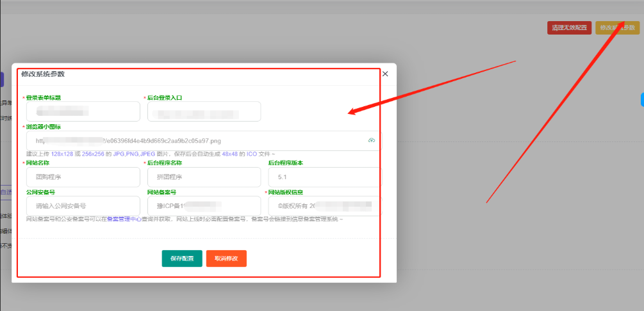644x311 pixels.
Task: Click into the 网站名称 field
Action: click(x=83, y=177)
